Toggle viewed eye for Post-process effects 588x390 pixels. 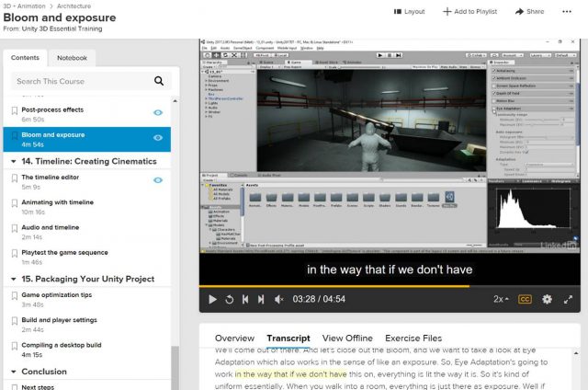coord(158,112)
